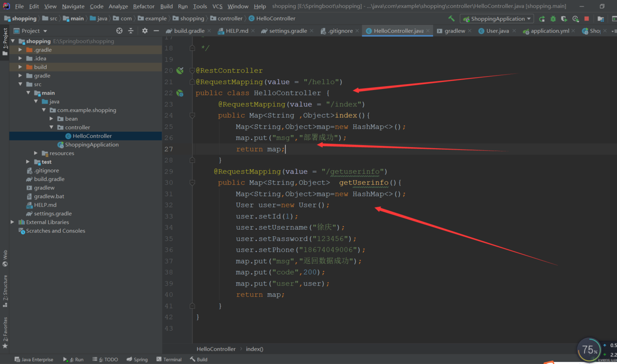This screenshot has width=617, height=364.
Task: Collapse the main folder
Action: tap(28, 93)
